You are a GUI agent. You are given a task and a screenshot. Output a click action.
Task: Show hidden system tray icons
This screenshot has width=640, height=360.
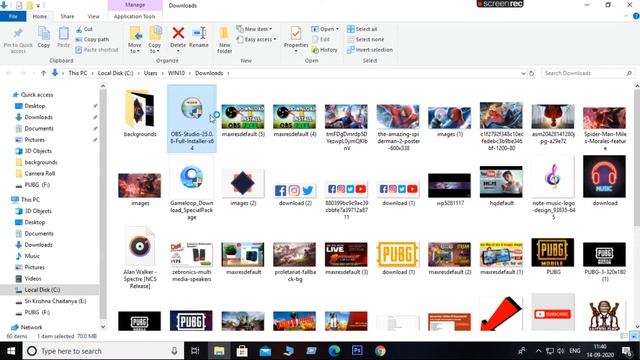click(538, 351)
